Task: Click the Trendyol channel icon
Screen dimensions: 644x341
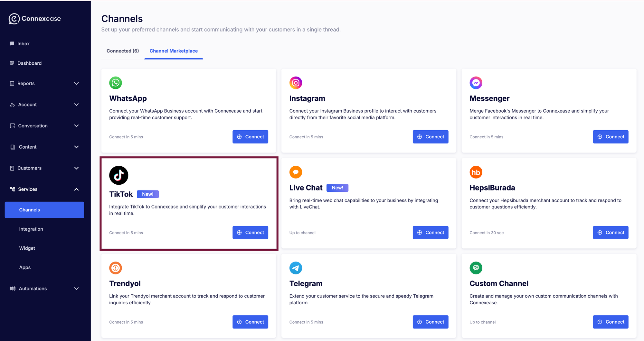Action: pyautogui.click(x=115, y=268)
